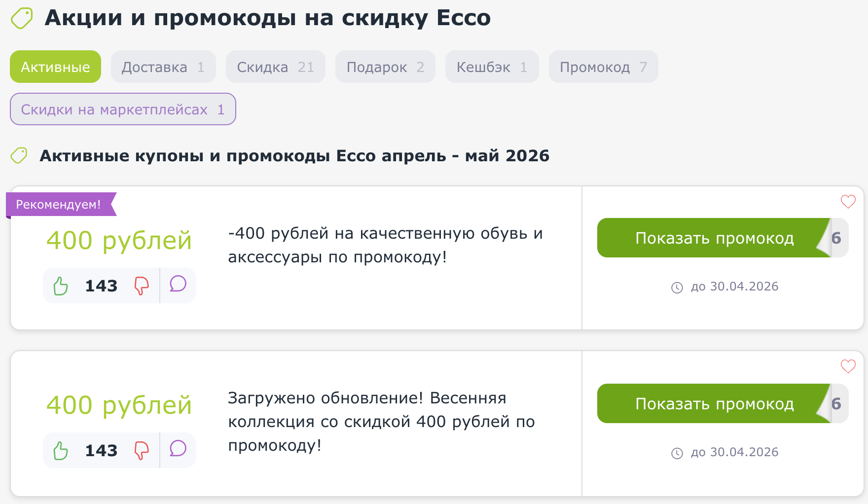
Task: Select the thumbs up icon on first coupon
Action: tap(60, 285)
